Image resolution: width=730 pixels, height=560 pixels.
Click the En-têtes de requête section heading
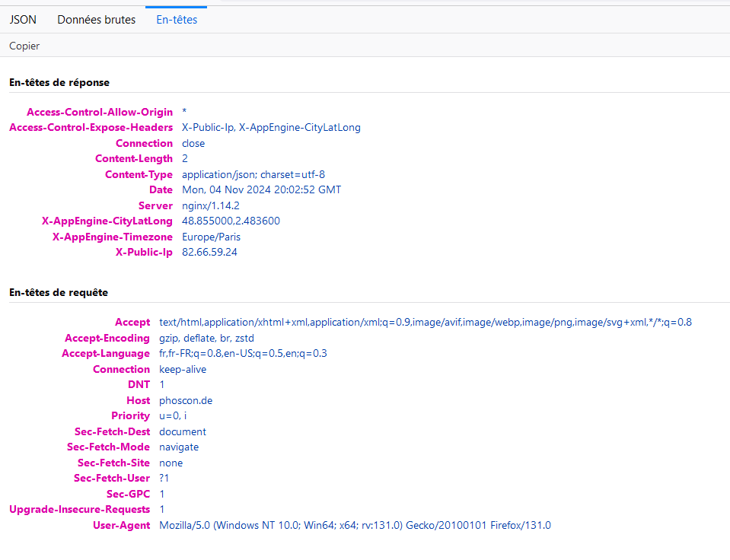59,292
